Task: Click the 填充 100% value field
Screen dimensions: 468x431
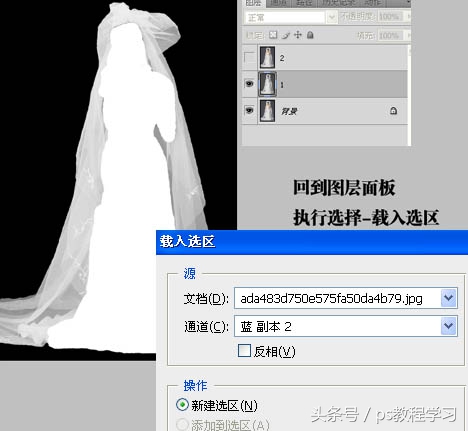Action: pos(390,35)
